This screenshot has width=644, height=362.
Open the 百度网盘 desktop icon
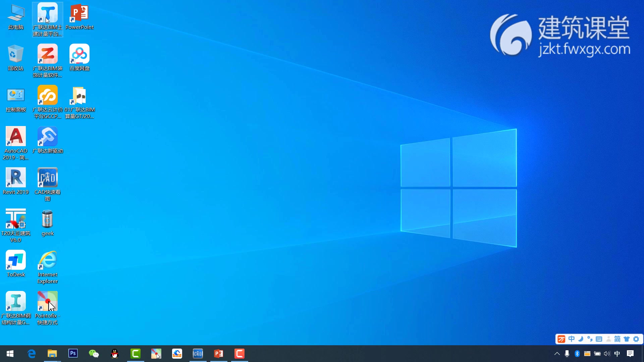[79, 54]
